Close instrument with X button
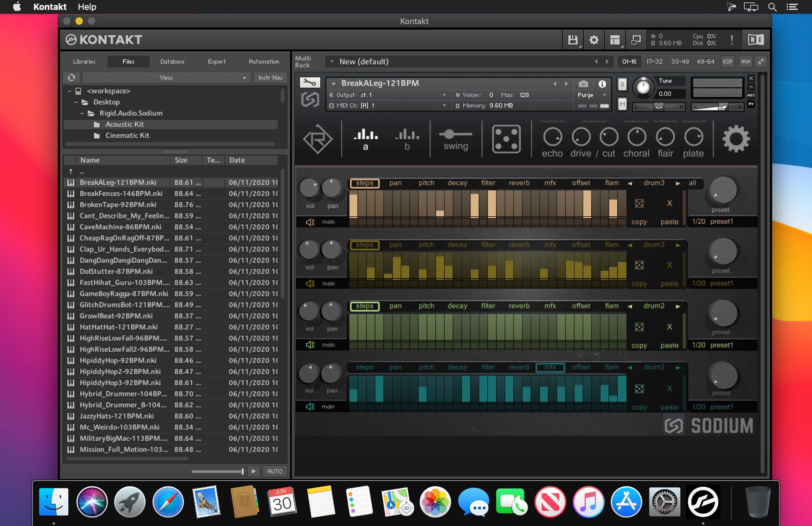The height and width of the screenshot is (526, 812). tap(751, 78)
